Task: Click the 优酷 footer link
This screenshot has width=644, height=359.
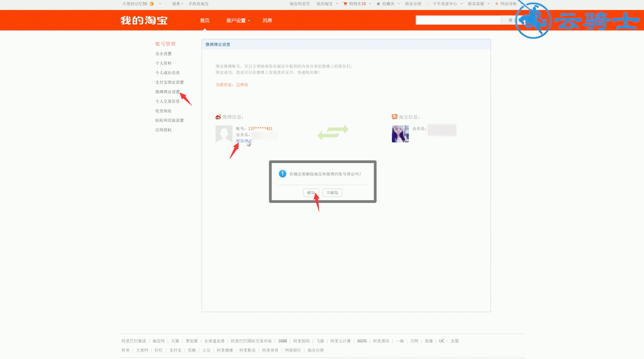Action: tap(192, 350)
